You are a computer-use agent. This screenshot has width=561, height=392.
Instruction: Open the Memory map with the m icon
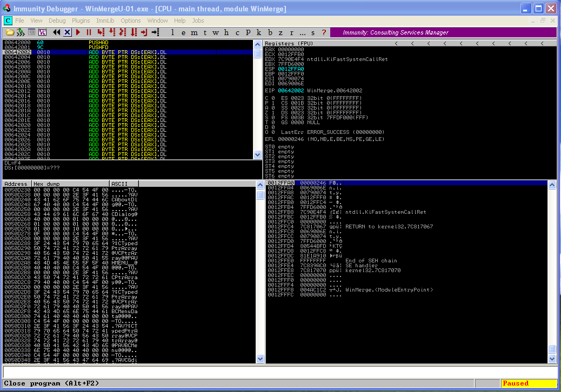click(193, 32)
